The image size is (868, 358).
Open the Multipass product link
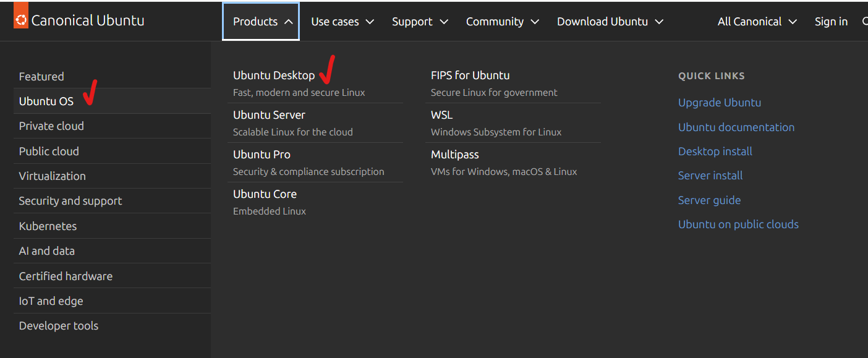[x=454, y=155]
